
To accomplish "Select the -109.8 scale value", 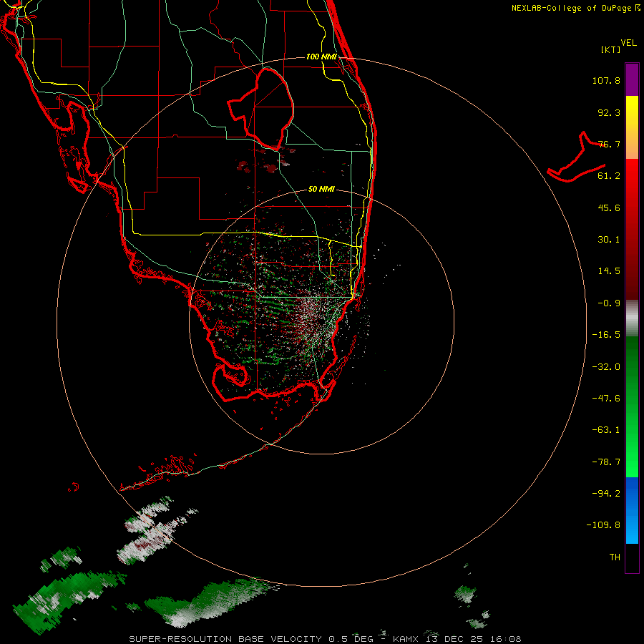I will [603, 525].
